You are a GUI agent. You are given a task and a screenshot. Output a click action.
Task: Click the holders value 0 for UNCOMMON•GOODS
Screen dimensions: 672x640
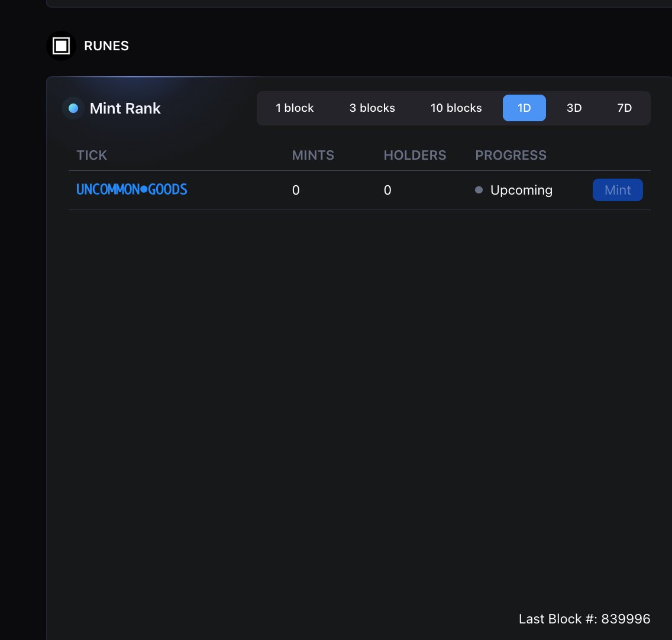coord(387,190)
